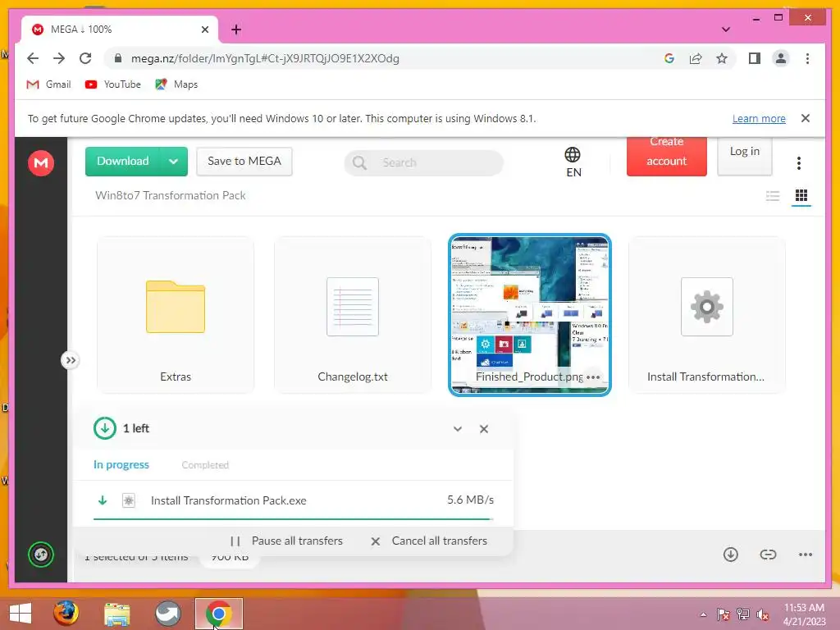The image size is (840, 630).
Task: Open options dots on Finished_Product.png
Action: pos(593,377)
